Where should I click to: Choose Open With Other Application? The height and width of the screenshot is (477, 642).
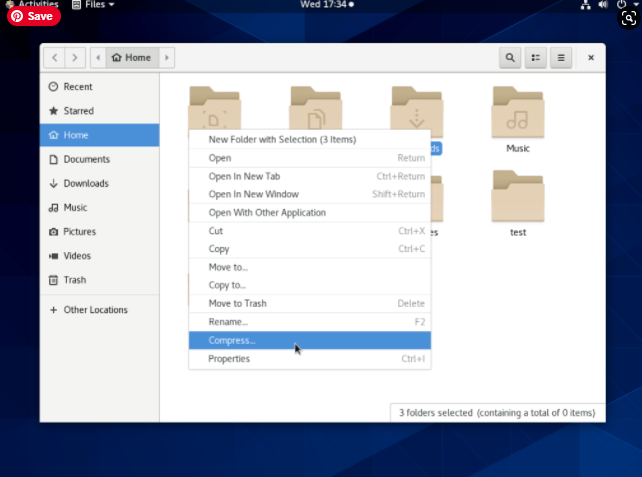click(310, 213)
